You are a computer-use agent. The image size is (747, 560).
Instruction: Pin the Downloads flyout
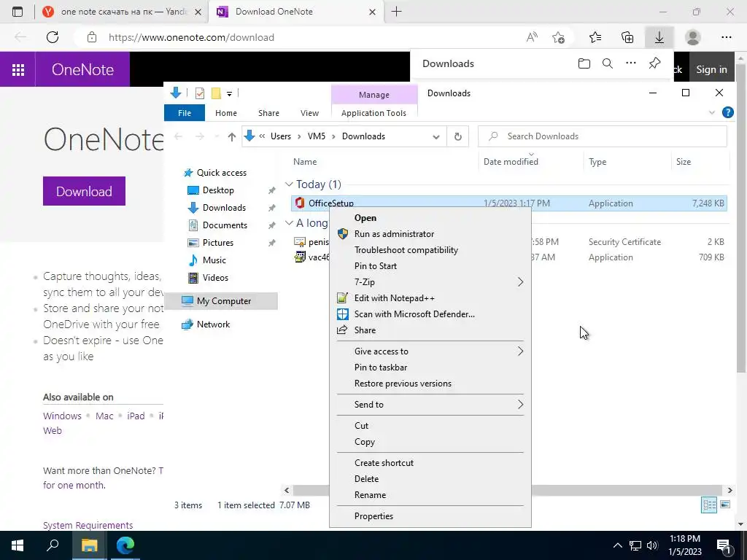point(654,63)
